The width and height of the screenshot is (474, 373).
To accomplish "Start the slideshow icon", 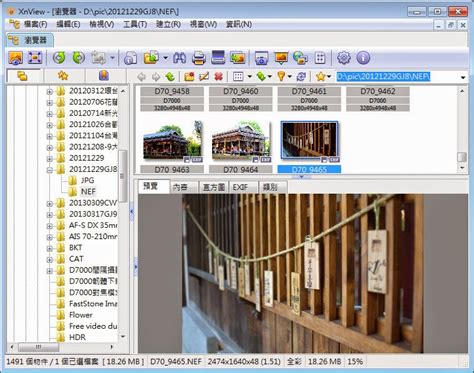I will coord(281,58).
